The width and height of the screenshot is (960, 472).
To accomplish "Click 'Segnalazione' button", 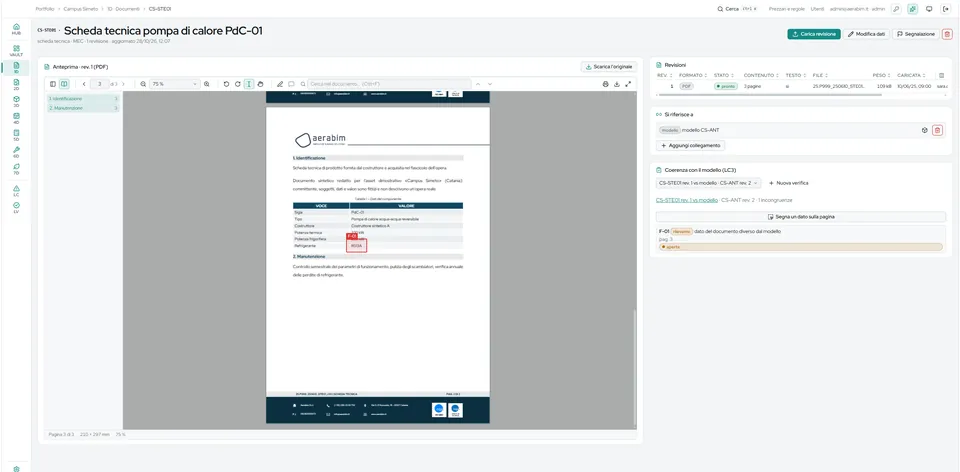I will coord(915,34).
